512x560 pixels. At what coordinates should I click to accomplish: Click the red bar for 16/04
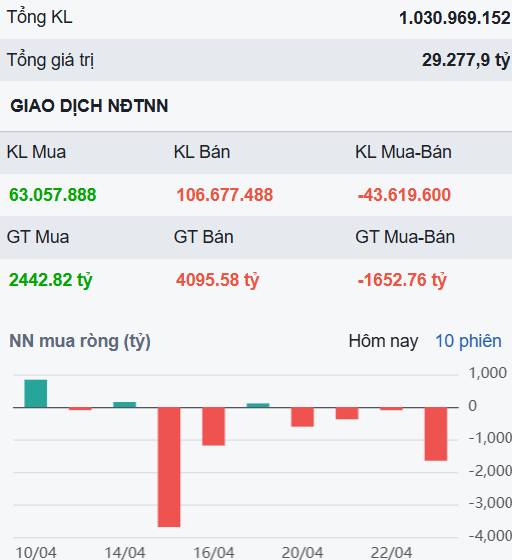[x=214, y=426]
